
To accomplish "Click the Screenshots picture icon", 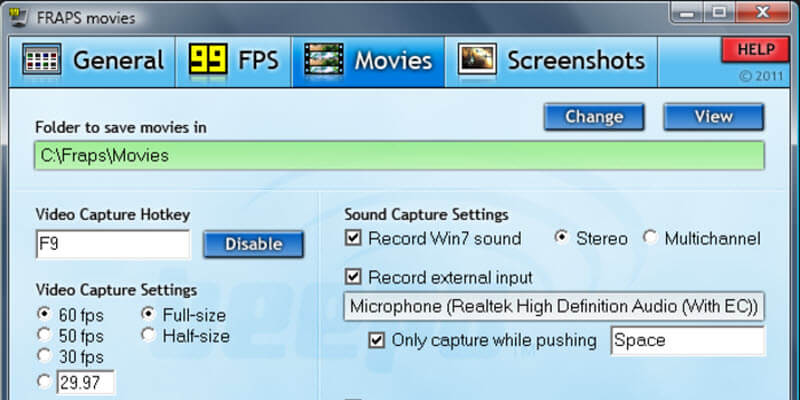I will [477, 59].
